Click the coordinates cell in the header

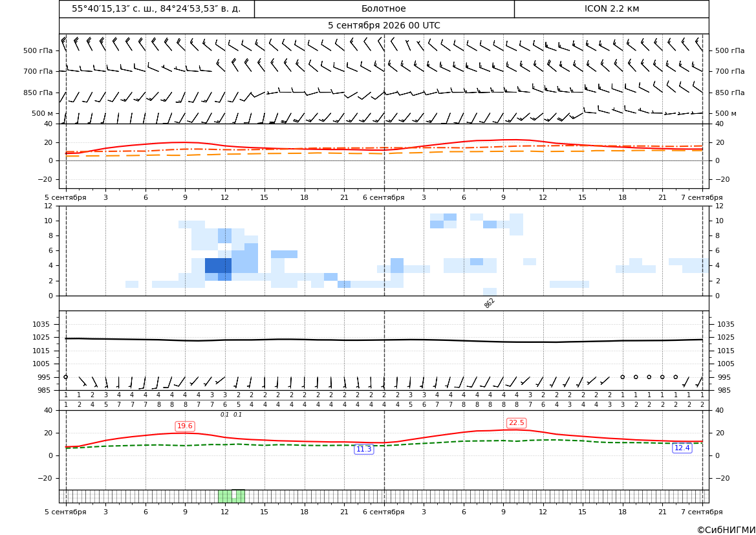pyautogui.click(x=157, y=8)
